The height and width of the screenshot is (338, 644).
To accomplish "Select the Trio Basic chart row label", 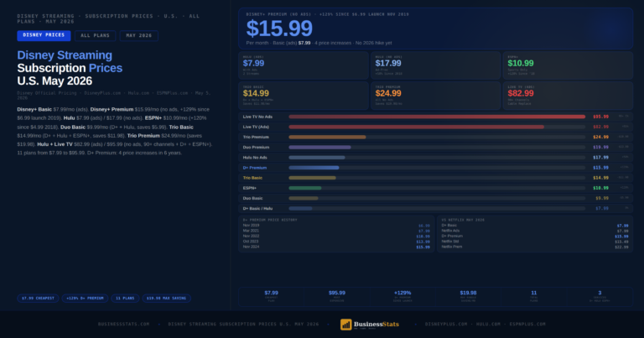I will (x=252, y=178).
